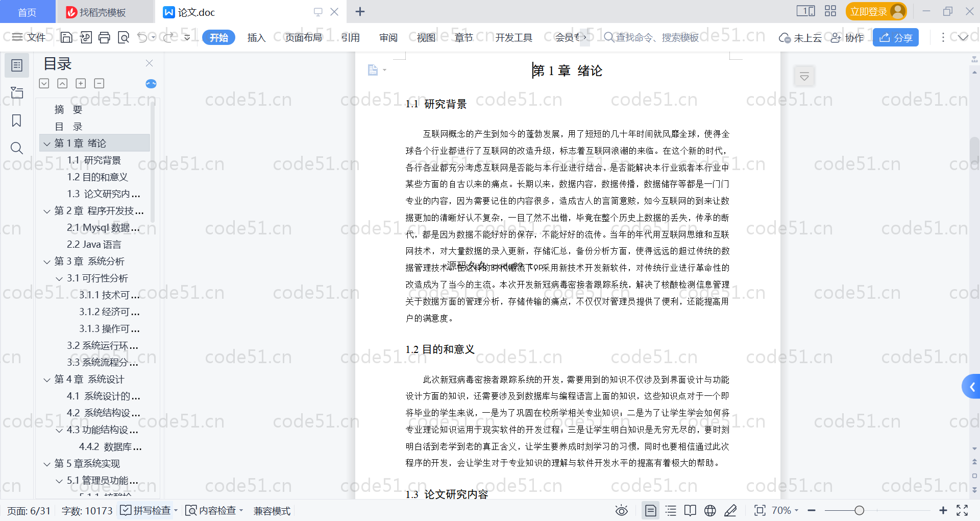Click the search commands input field

(656, 37)
